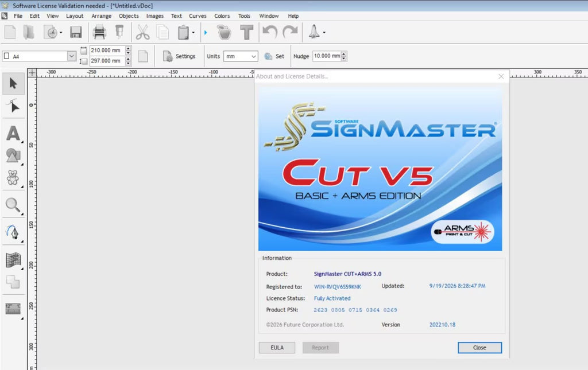Open a file with the folder icon

[x=29, y=32]
